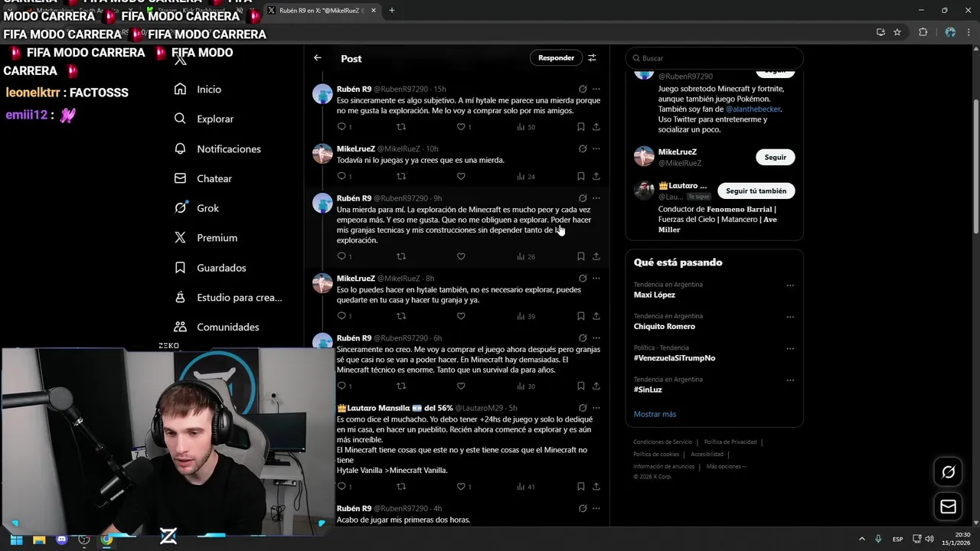980x551 pixels.
Task: Bookmark page with the star icon
Action: pos(897,32)
